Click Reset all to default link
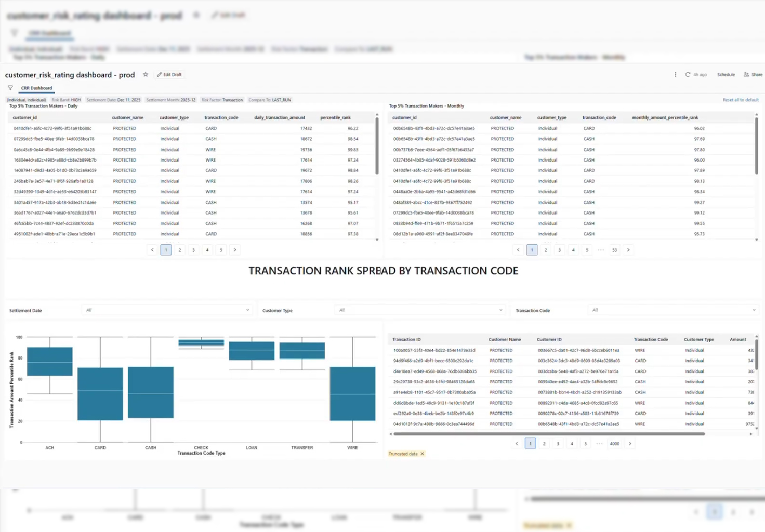 740,100
